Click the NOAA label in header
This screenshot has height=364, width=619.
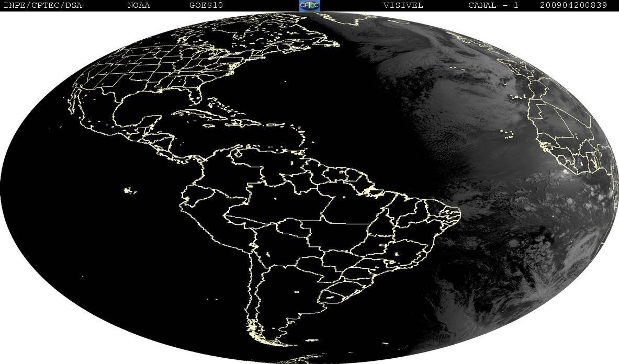click(139, 5)
